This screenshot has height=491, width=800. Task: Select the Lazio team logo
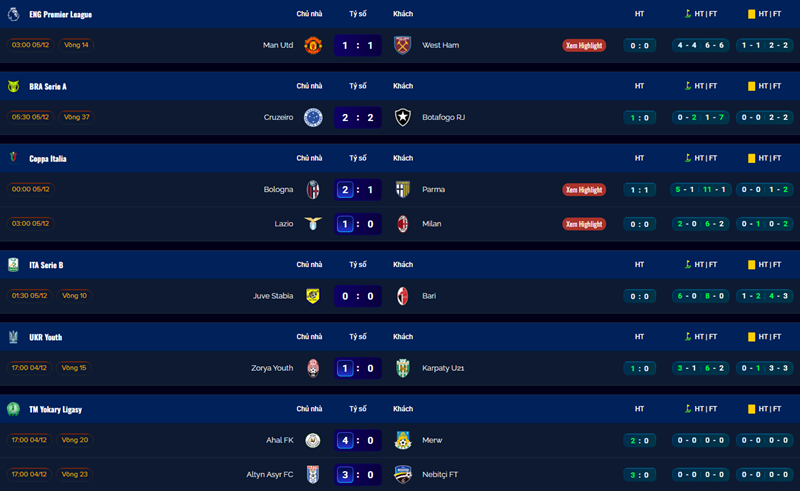(x=312, y=224)
